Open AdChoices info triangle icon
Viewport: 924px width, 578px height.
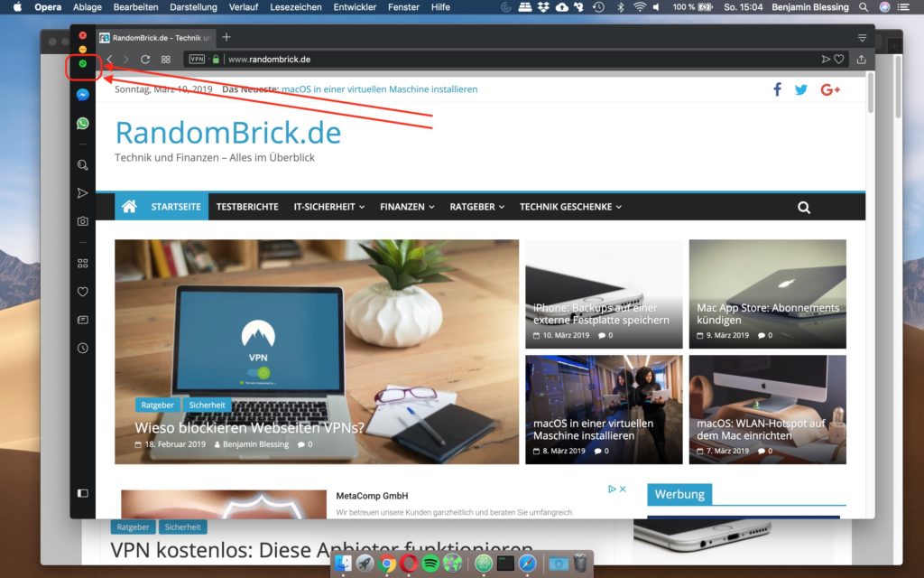[x=612, y=489]
